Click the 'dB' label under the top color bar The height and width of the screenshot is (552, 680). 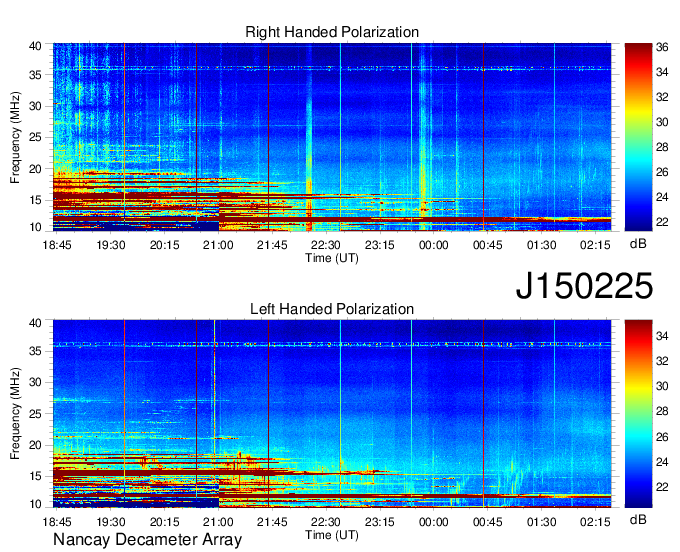click(x=638, y=244)
